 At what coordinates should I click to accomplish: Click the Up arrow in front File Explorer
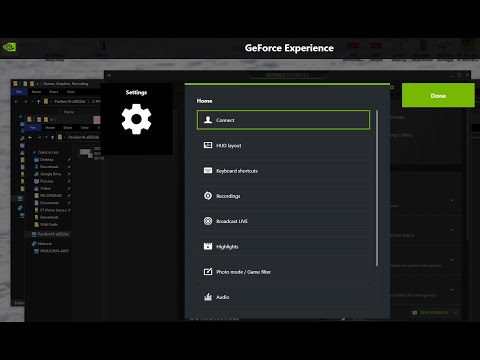coord(52,137)
